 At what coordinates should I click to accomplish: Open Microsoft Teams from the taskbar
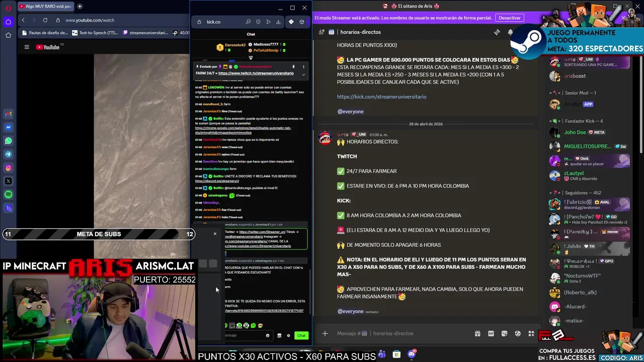pos(381,354)
